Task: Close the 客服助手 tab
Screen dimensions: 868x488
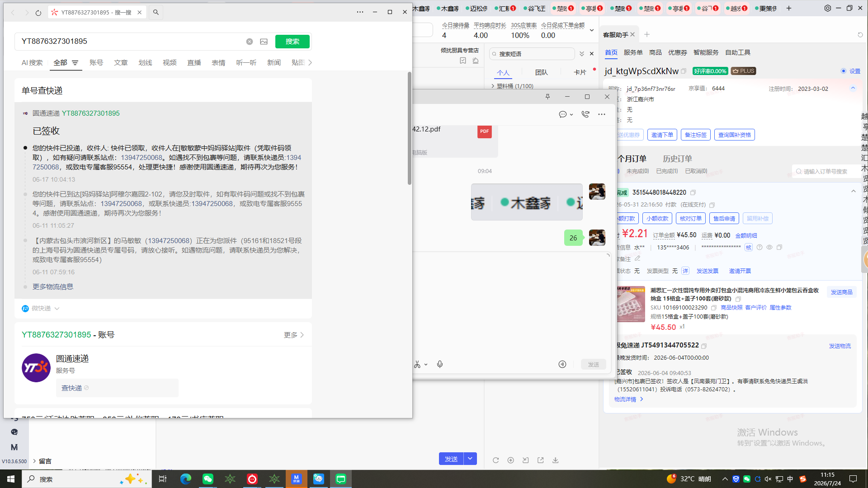Action: tap(632, 34)
